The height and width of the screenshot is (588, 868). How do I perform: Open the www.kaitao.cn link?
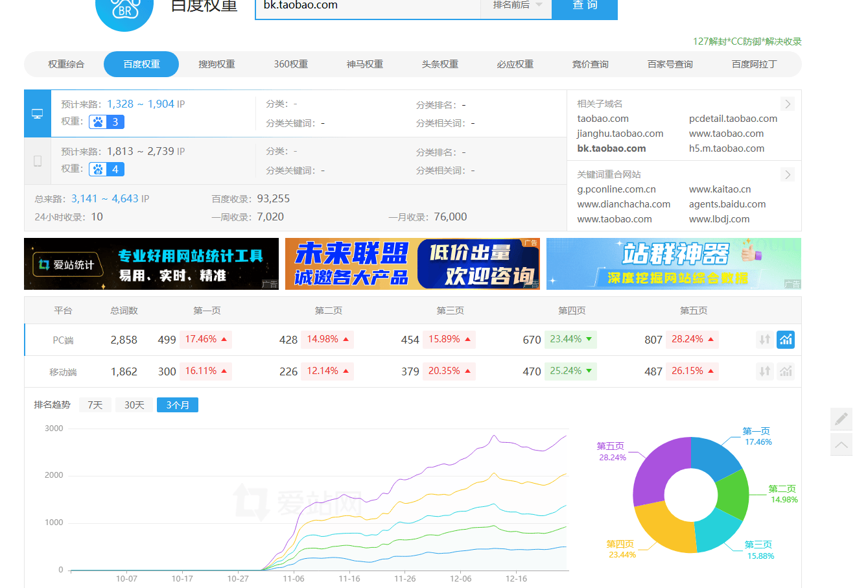tap(720, 189)
